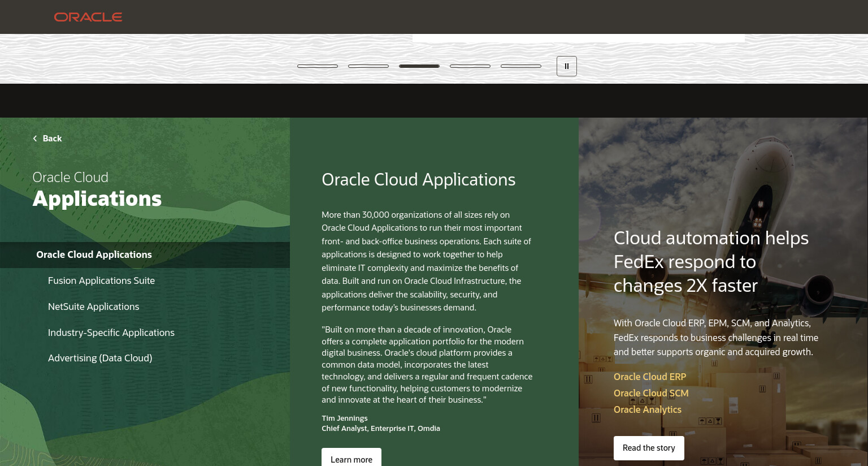Viewport: 868px width, 466px height.
Task: Open Fusion Applications Suite
Action: (101, 281)
